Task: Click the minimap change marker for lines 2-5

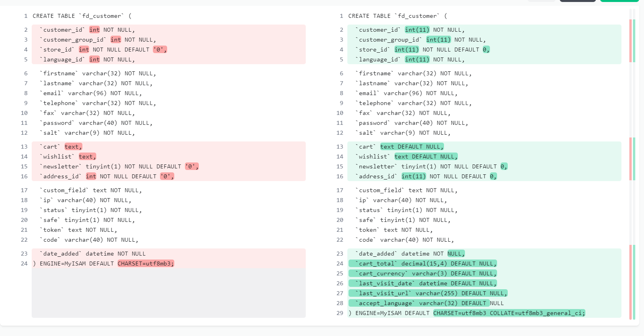Action: [x=632, y=41]
